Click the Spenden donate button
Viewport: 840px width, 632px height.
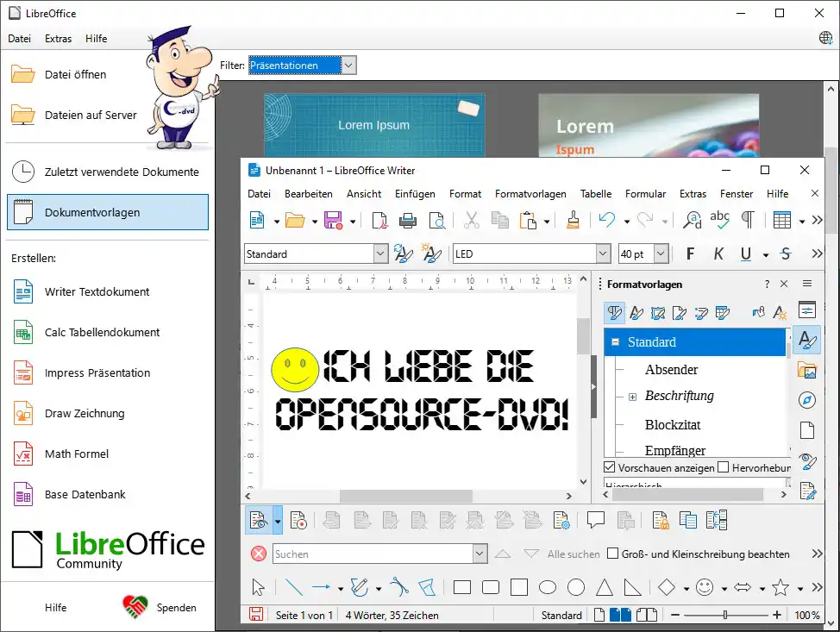(x=159, y=607)
